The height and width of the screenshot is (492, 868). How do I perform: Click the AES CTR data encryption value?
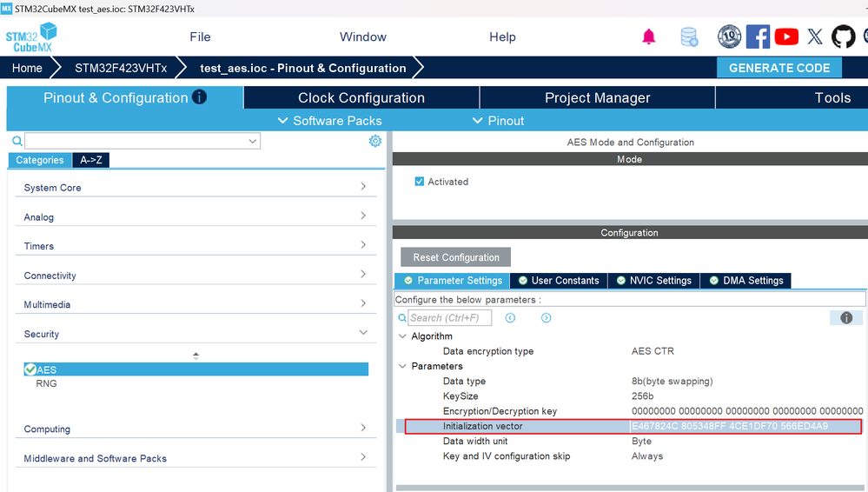pyautogui.click(x=653, y=350)
